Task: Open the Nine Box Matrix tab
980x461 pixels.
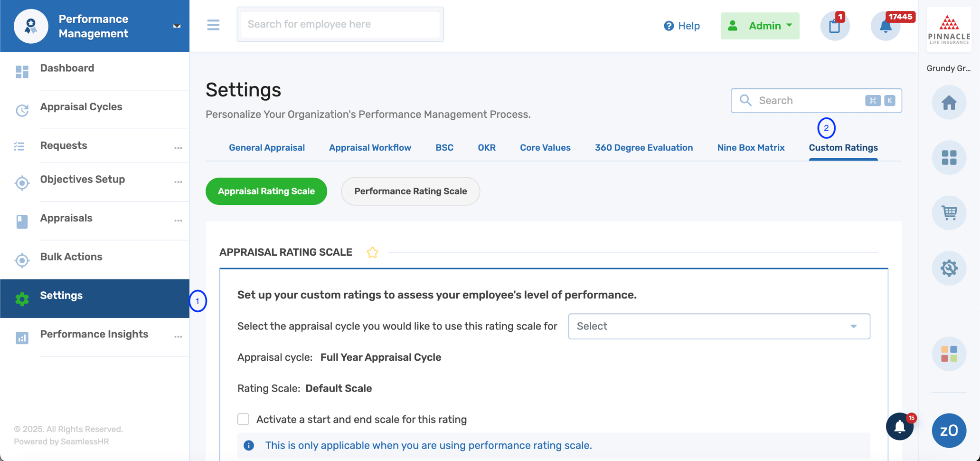Action: click(x=751, y=147)
